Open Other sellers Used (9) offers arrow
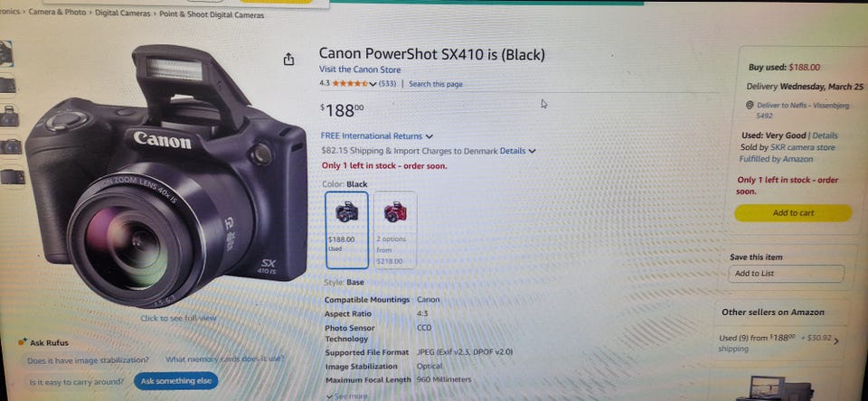Image resolution: width=868 pixels, height=401 pixels. pos(835,341)
